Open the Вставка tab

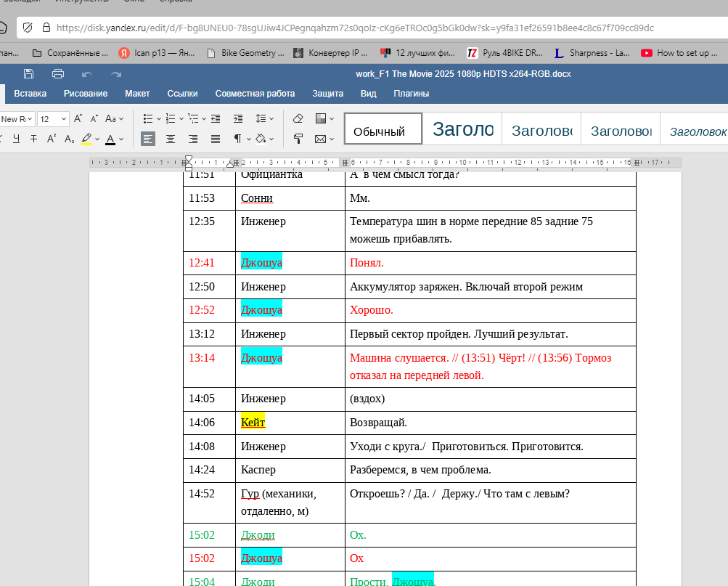[30, 94]
